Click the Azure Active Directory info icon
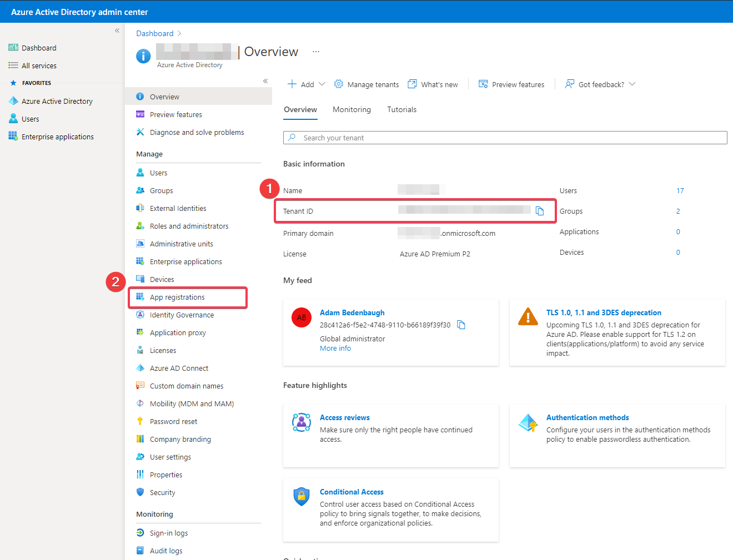Viewport: 733px width, 560px height. coord(143,56)
